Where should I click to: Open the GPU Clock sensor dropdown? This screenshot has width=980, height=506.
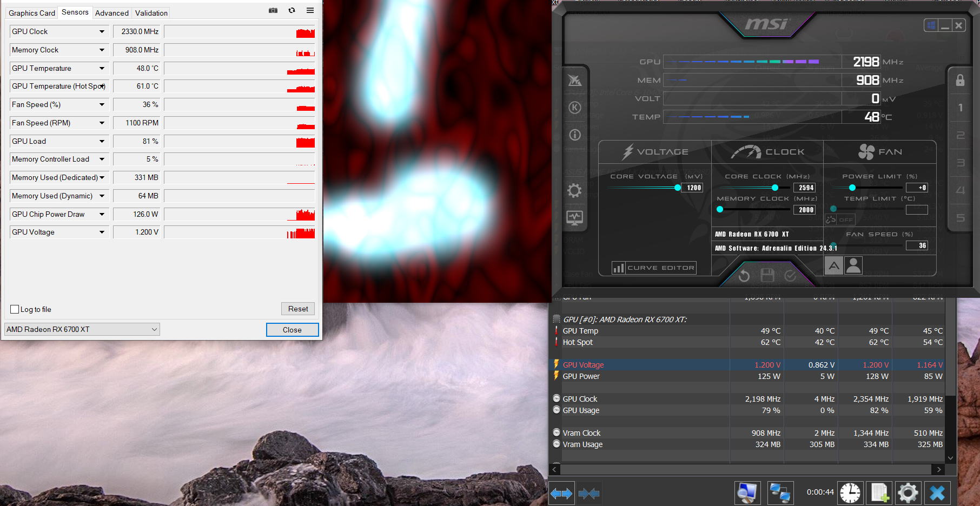(102, 32)
